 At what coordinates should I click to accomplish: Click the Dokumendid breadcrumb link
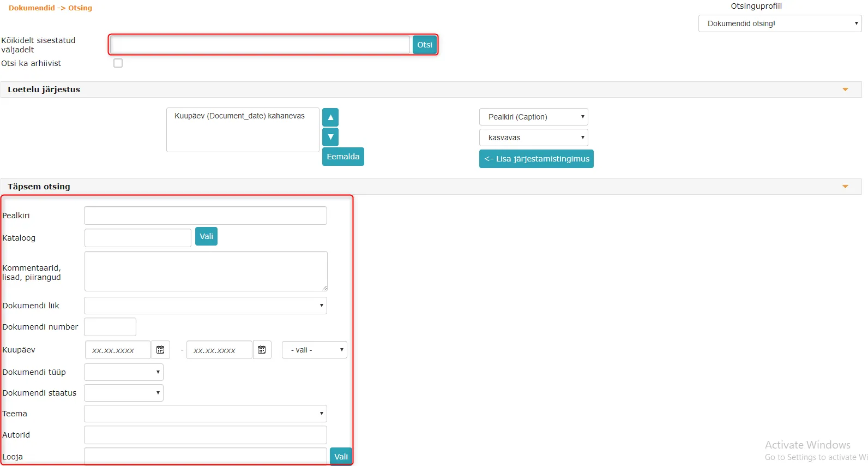pyautogui.click(x=32, y=8)
